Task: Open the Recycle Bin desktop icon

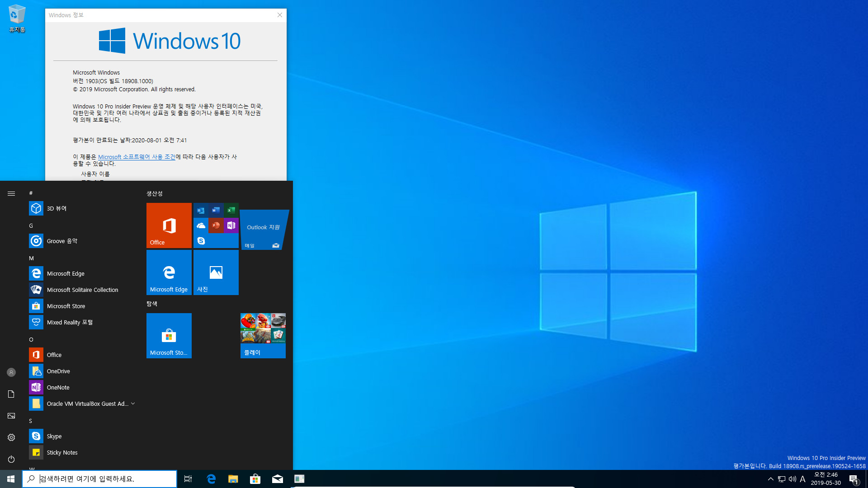Action: (17, 19)
